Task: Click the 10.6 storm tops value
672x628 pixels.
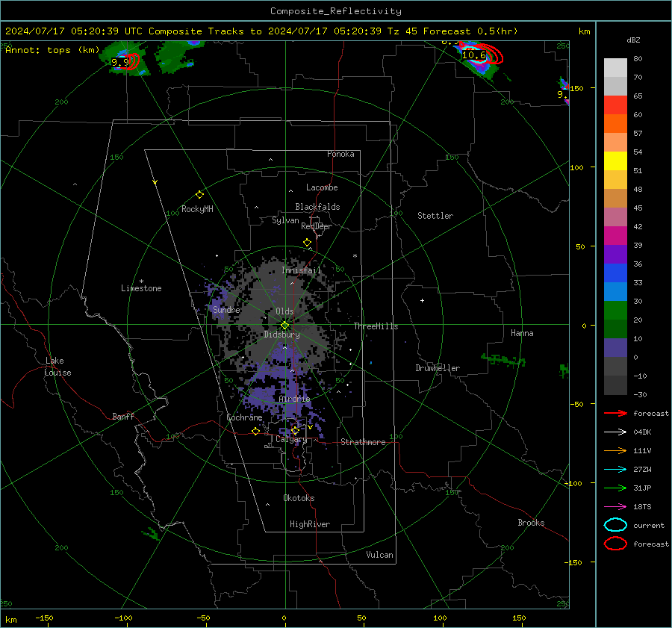Action: pos(473,55)
